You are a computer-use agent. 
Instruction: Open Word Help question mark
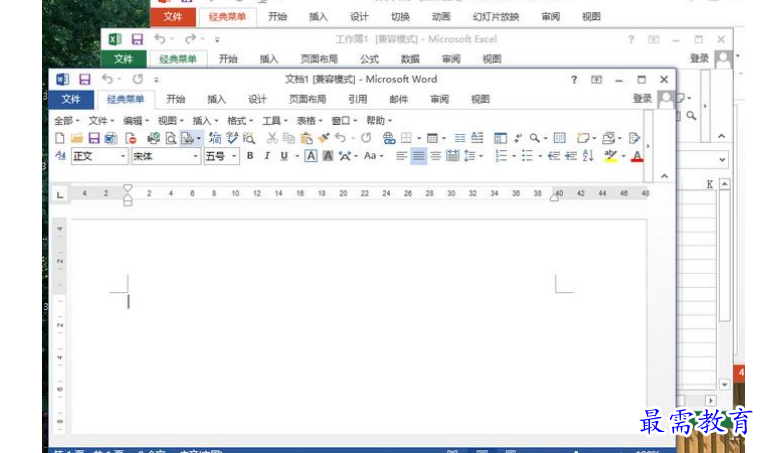574,80
